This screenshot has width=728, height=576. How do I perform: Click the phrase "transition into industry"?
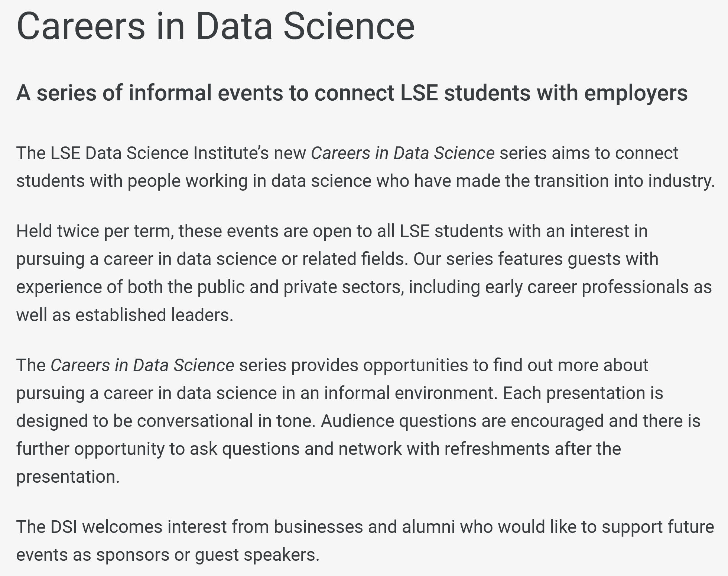(x=623, y=181)
